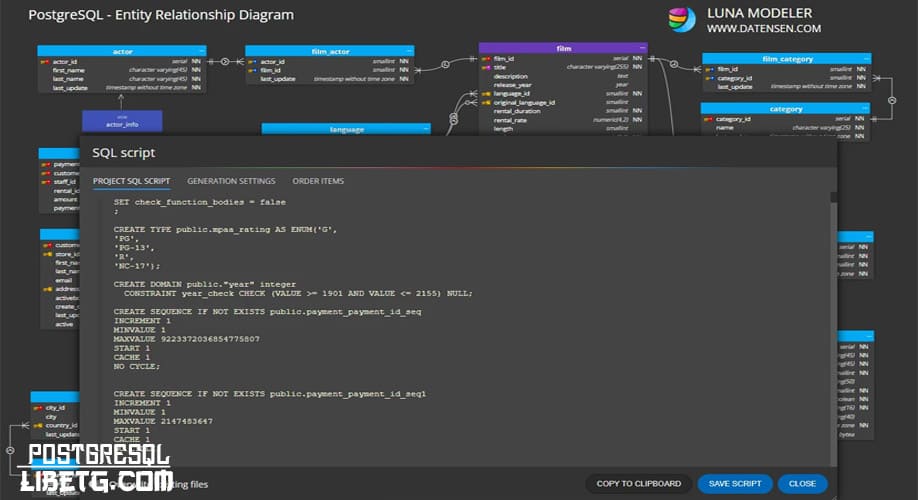Viewport: 918px width, 500px height.
Task: Collapse the language table via header dash
Action: click(426, 128)
